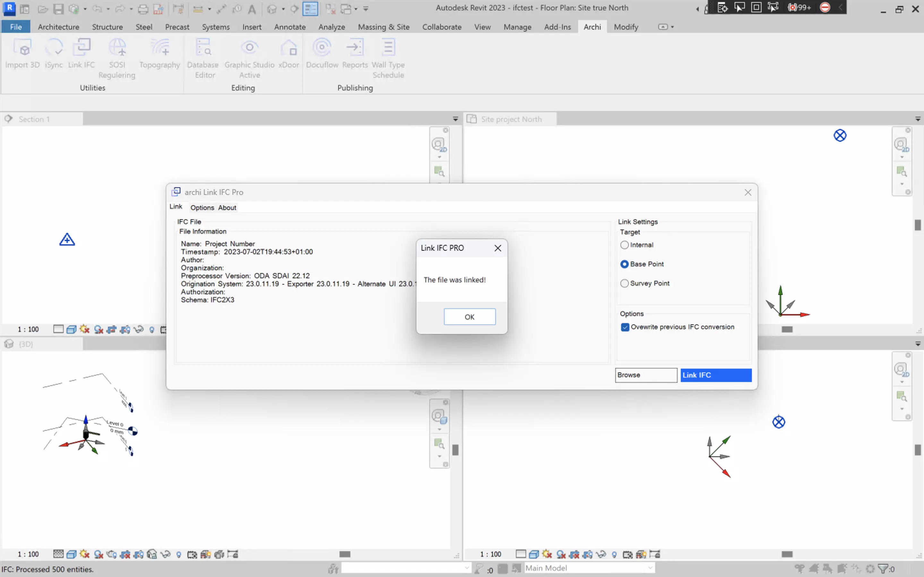Click the Browse button
Viewport: 924px width, 577px height.
click(x=646, y=375)
